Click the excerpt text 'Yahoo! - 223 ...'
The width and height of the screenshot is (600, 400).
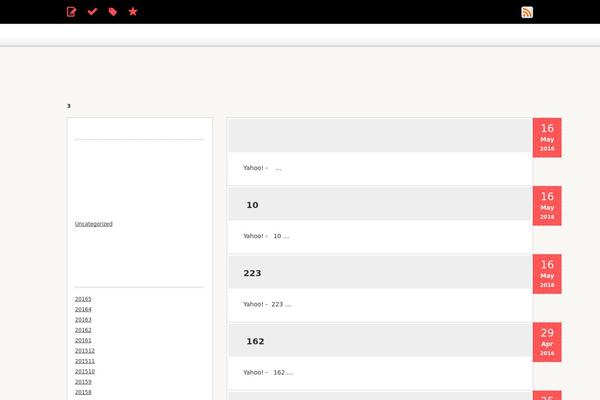267,304
